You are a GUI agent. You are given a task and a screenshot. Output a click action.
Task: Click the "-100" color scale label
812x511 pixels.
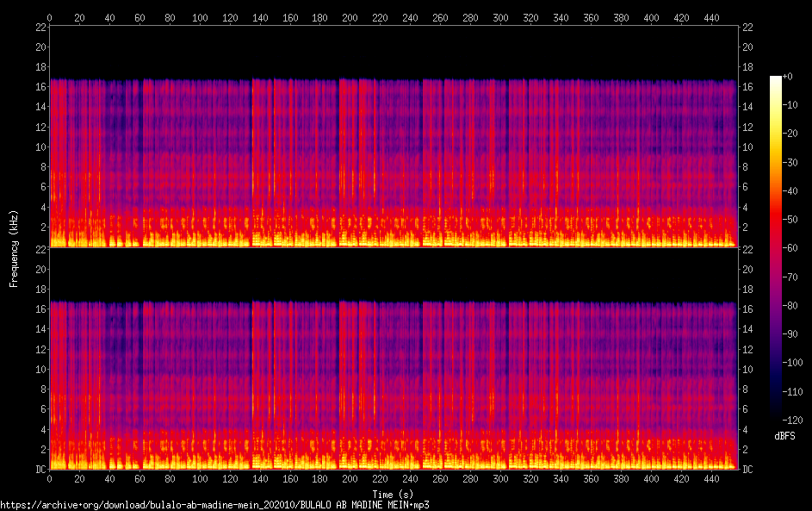[792, 362]
